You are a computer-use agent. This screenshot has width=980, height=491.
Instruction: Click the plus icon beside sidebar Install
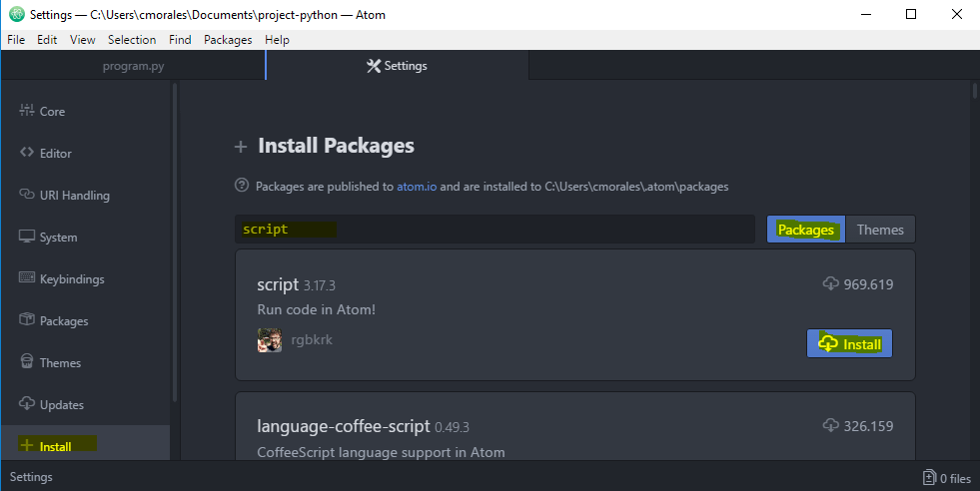27,445
